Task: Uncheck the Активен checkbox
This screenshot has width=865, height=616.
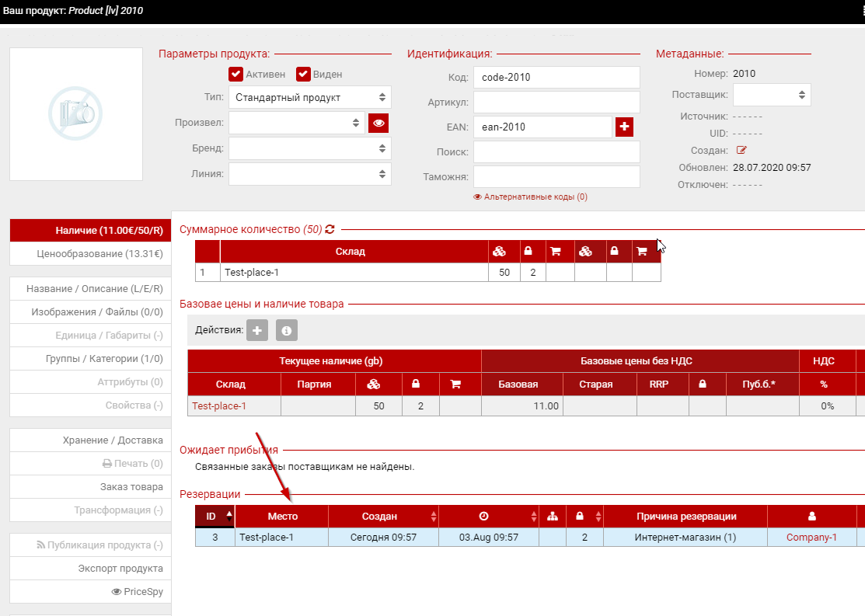Action: 236,74
